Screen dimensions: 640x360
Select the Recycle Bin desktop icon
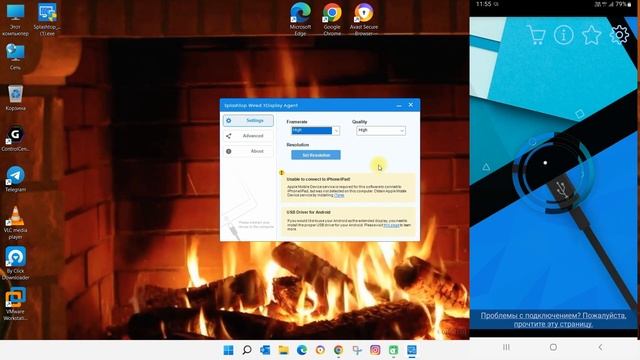pos(16,98)
